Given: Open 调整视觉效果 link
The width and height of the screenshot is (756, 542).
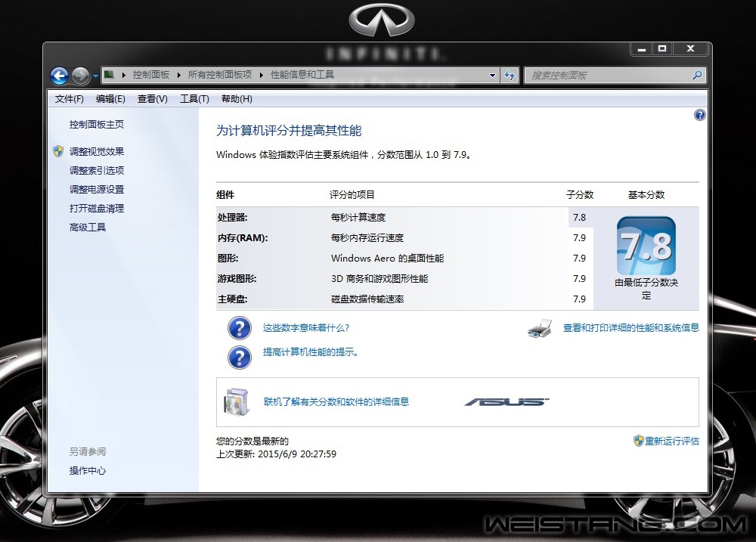Looking at the screenshot, I should tap(97, 151).
